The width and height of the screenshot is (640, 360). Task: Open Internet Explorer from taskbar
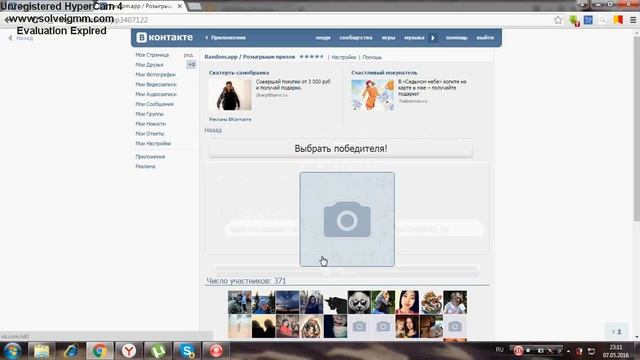point(71,351)
